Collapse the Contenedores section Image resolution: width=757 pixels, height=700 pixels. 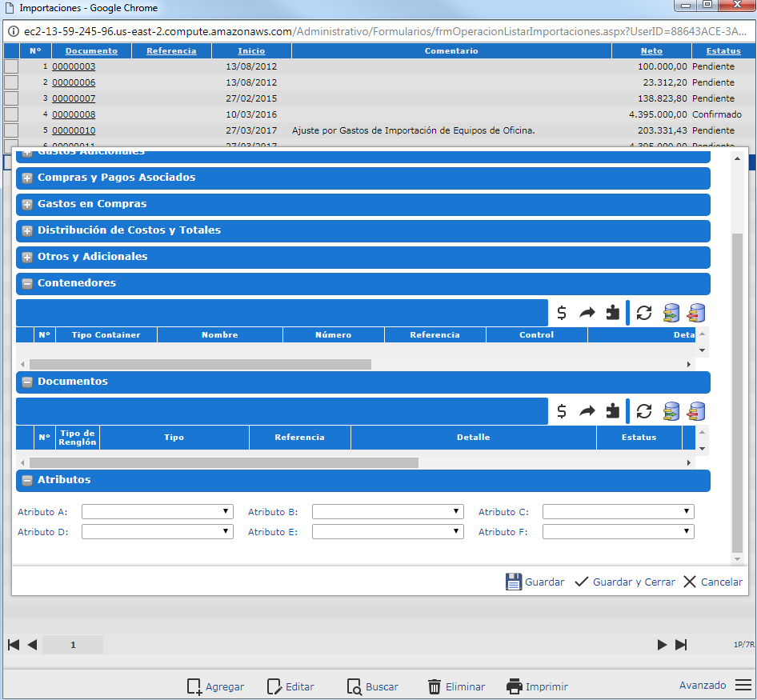pyautogui.click(x=27, y=283)
